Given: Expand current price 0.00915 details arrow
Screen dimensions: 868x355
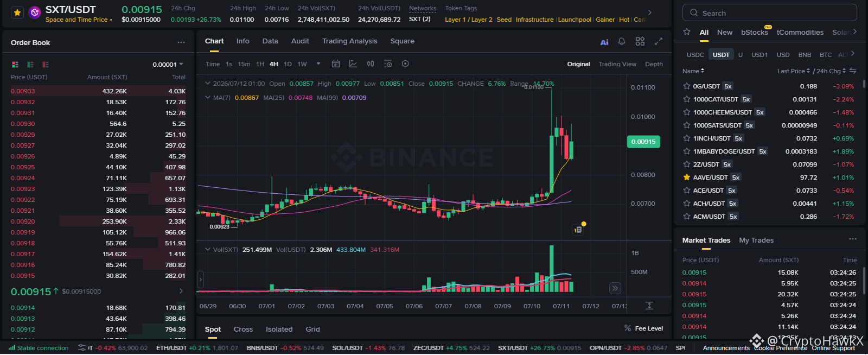Looking at the screenshot, I should (181, 291).
